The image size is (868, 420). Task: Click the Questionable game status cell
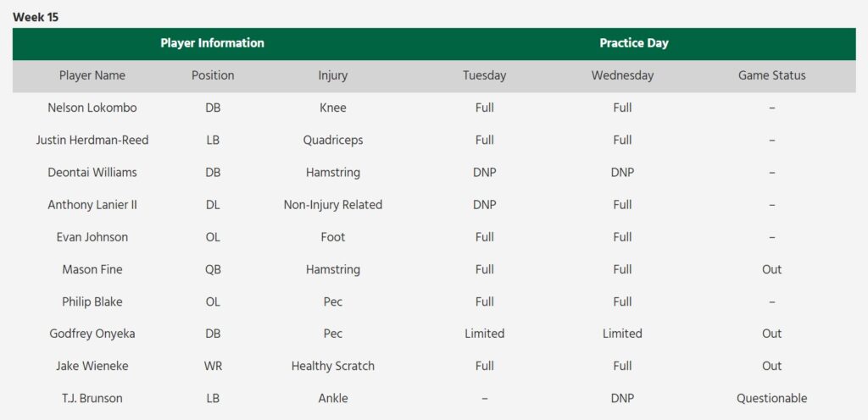tap(771, 398)
